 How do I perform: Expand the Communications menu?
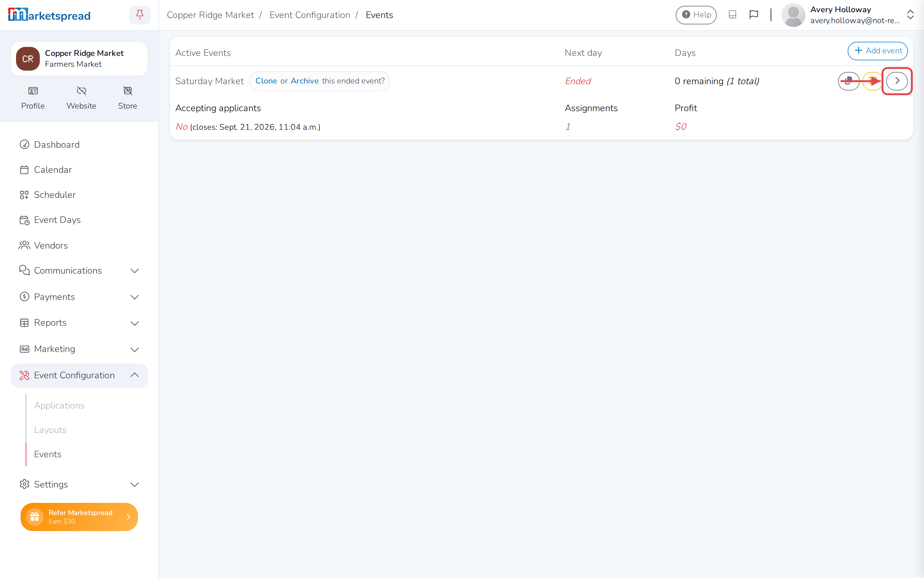point(79,271)
